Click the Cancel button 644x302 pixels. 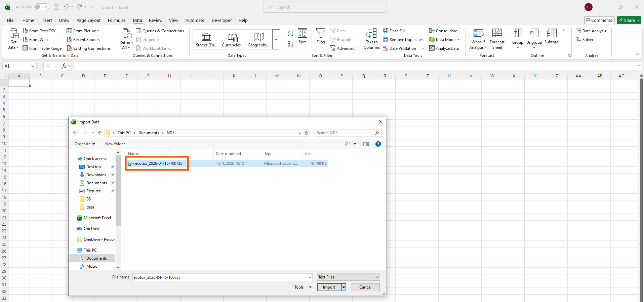click(x=365, y=287)
